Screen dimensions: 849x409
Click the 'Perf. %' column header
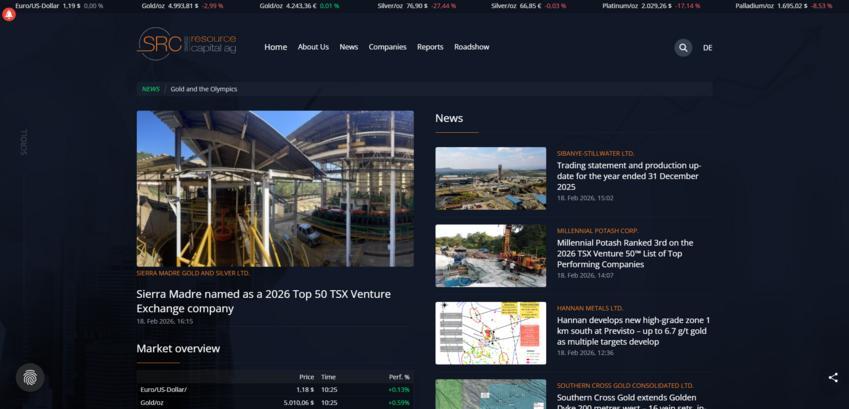pos(399,377)
